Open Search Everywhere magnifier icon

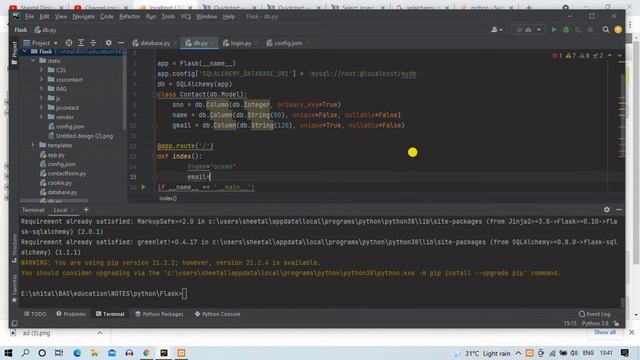pyautogui.click(x=606, y=30)
